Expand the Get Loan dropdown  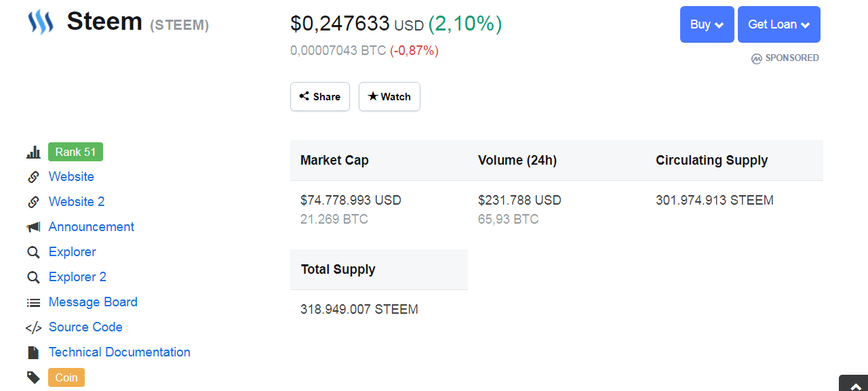778,24
